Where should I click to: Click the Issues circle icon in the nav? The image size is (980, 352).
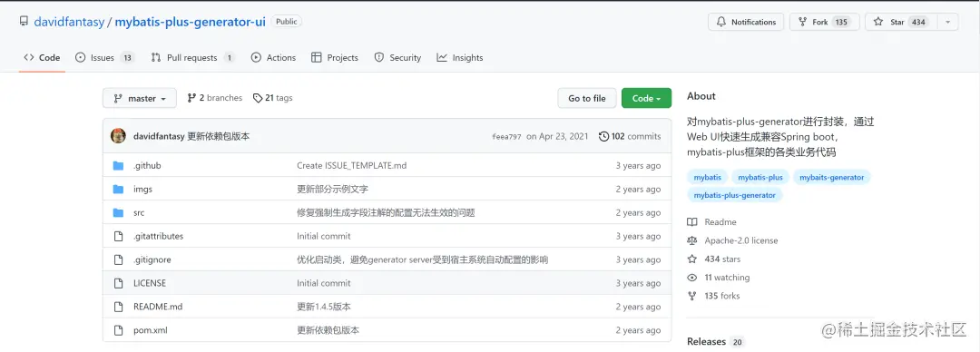click(x=80, y=57)
